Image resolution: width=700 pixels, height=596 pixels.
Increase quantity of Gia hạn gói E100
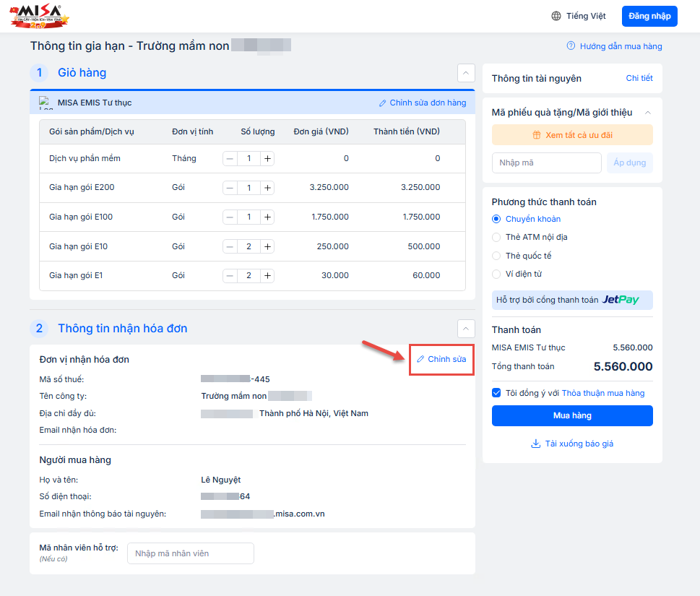pos(267,217)
